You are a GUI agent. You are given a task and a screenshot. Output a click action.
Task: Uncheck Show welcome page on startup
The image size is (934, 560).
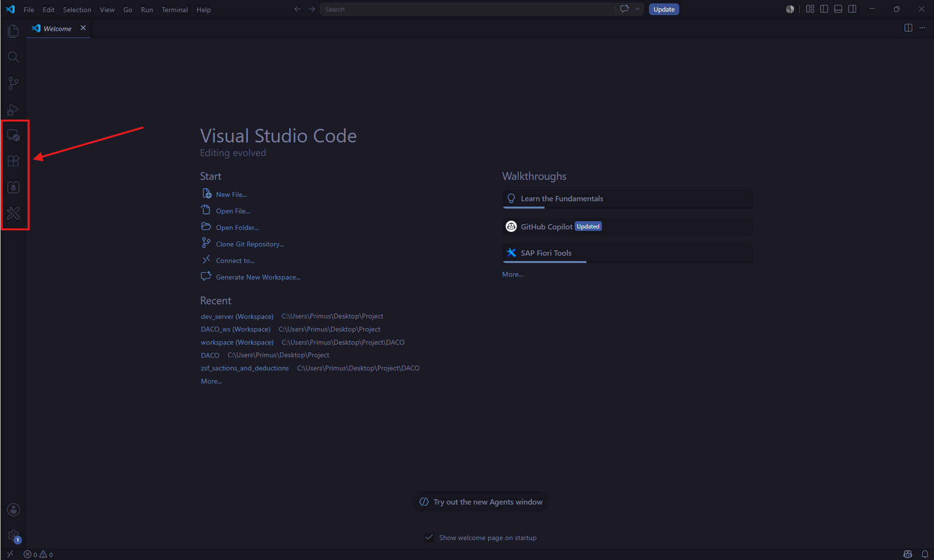point(429,537)
